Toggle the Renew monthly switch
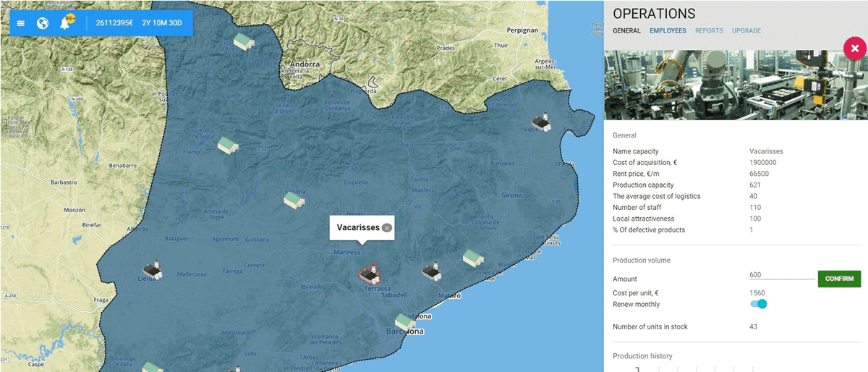Image resolution: width=868 pixels, height=372 pixels. pos(758,304)
